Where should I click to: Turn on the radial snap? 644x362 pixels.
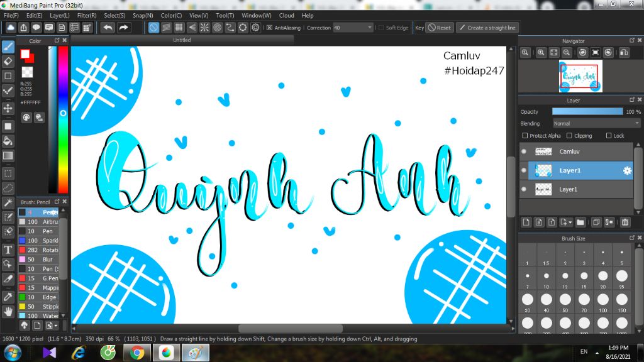[204, 28]
